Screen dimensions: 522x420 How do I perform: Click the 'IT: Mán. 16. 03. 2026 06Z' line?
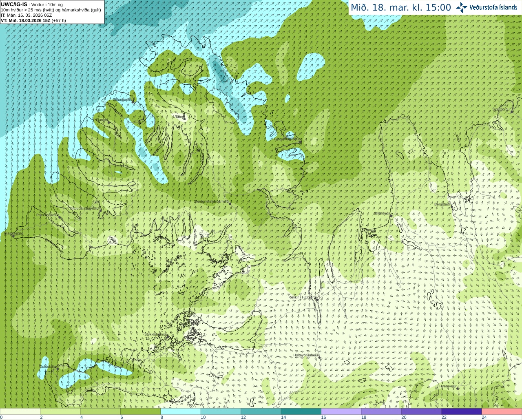tap(26, 15)
